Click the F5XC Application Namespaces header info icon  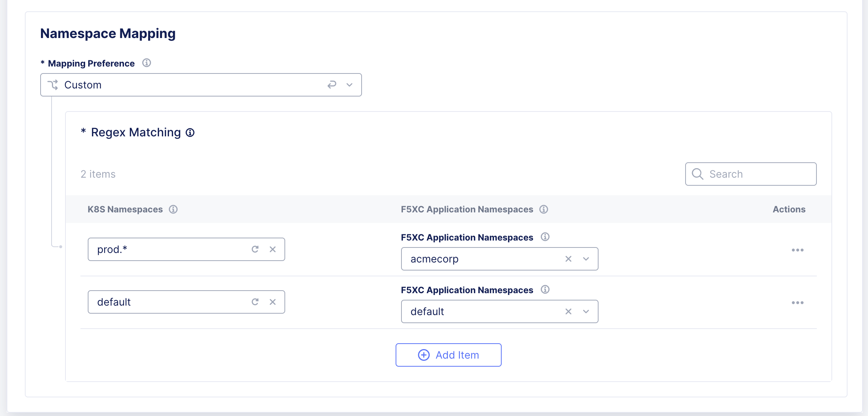(x=544, y=209)
